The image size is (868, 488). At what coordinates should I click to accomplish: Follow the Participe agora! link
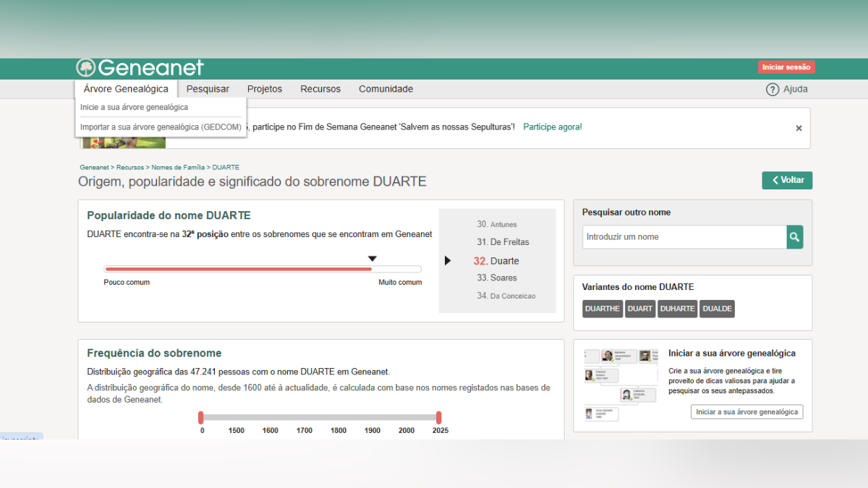point(552,127)
